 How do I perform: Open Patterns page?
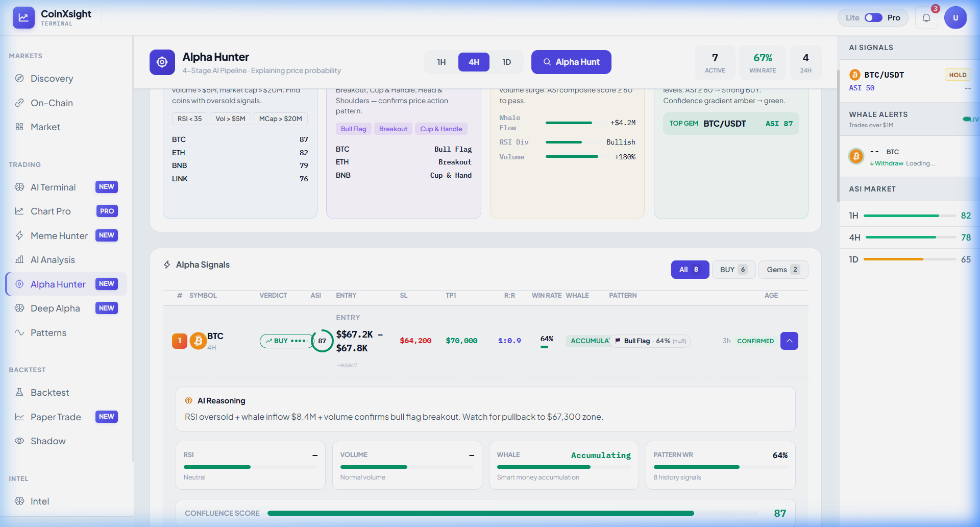coord(66,333)
